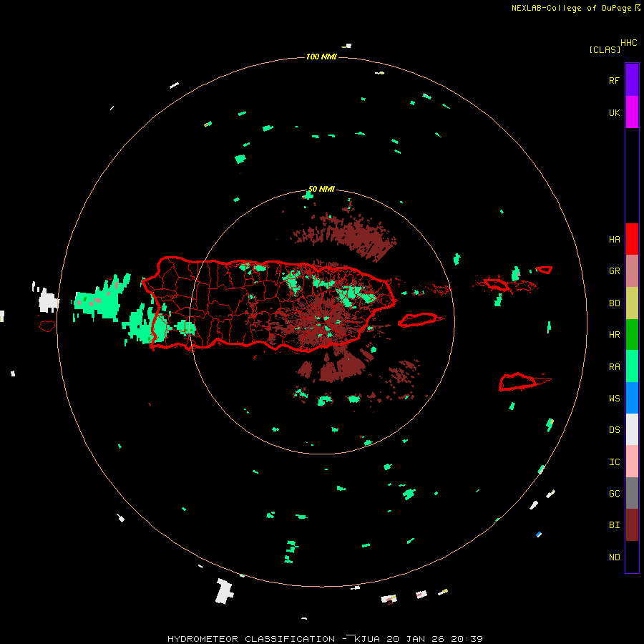Click the HR legend label

click(614, 335)
